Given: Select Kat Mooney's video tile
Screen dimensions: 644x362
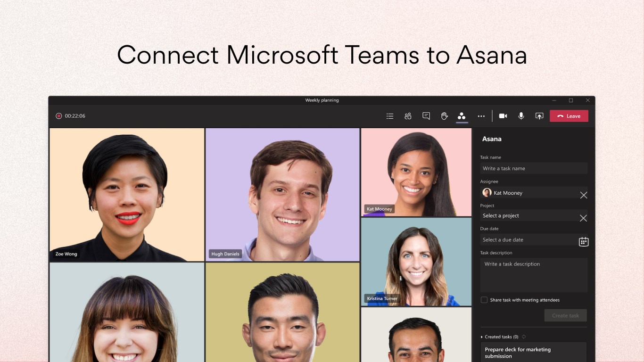Looking at the screenshot, I should coord(416,172).
